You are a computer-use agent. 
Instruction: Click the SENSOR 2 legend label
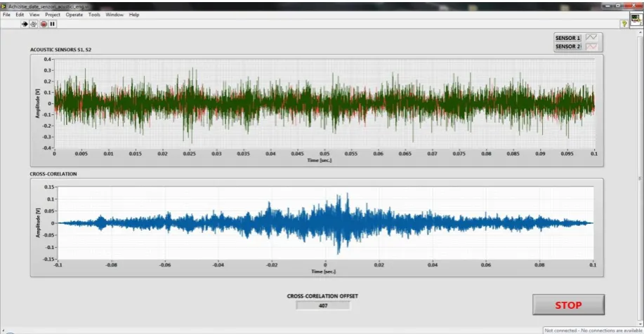pyautogui.click(x=568, y=46)
